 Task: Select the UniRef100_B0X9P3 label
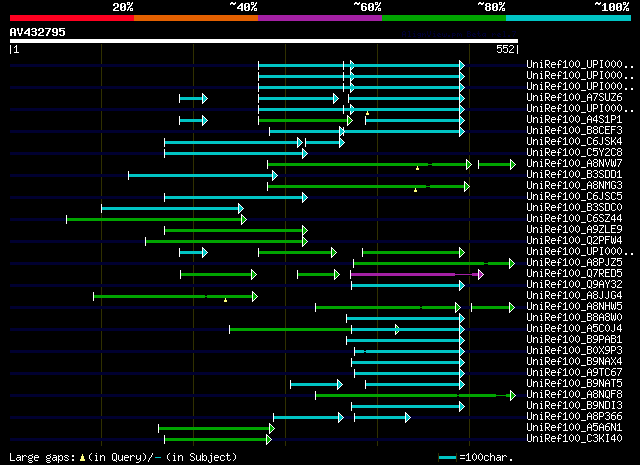[x=574, y=351]
